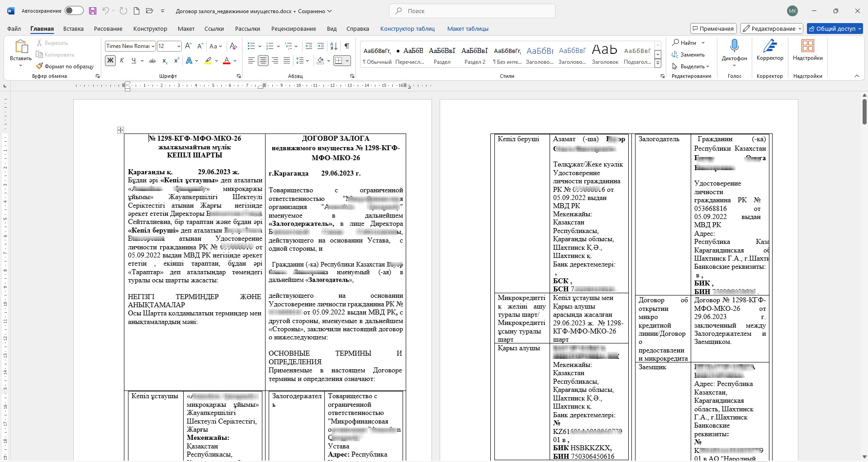This screenshot has height=462, width=868.
Task: Create a new document from the title bar
Action: click(136, 11)
